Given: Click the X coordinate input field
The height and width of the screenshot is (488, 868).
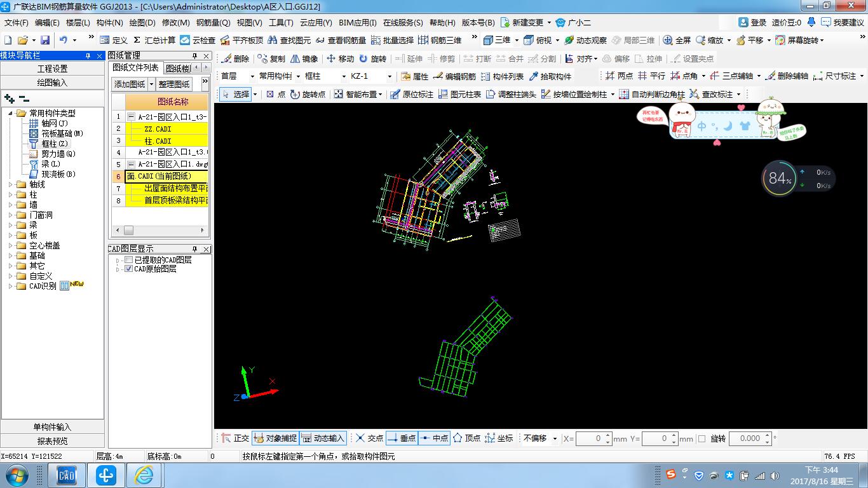Looking at the screenshot, I should pyautogui.click(x=593, y=438).
